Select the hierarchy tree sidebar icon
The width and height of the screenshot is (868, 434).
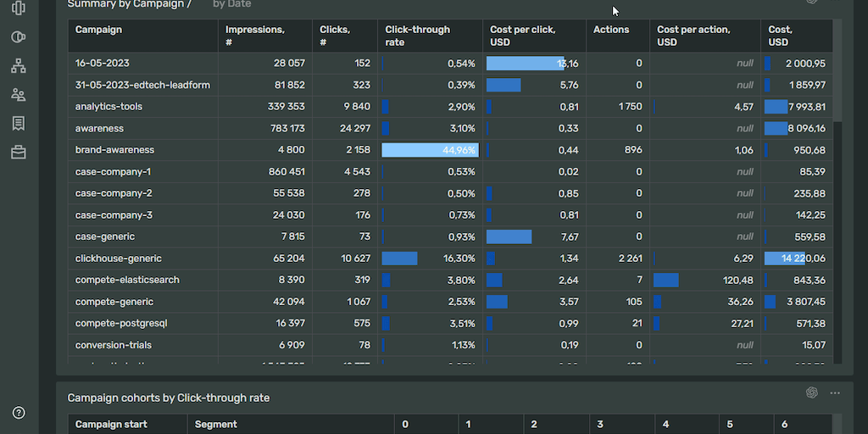point(19,66)
